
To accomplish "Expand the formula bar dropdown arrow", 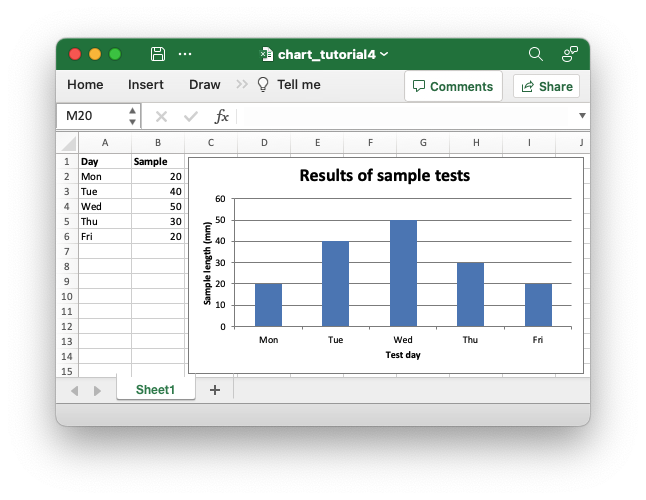I will [582, 116].
